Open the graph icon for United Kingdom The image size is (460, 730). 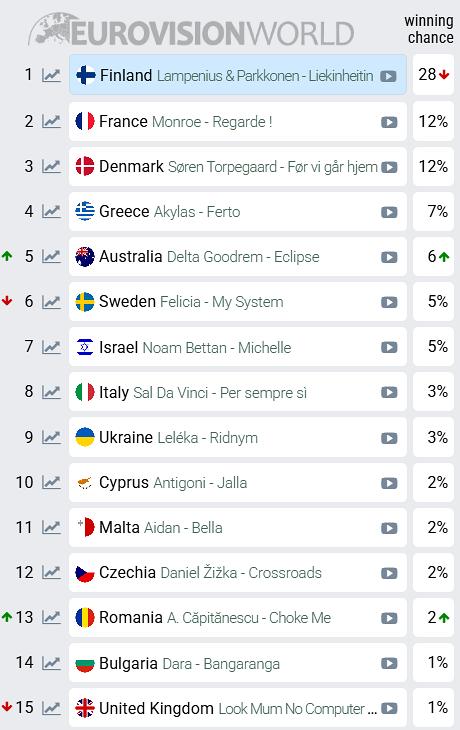click(51, 708)
